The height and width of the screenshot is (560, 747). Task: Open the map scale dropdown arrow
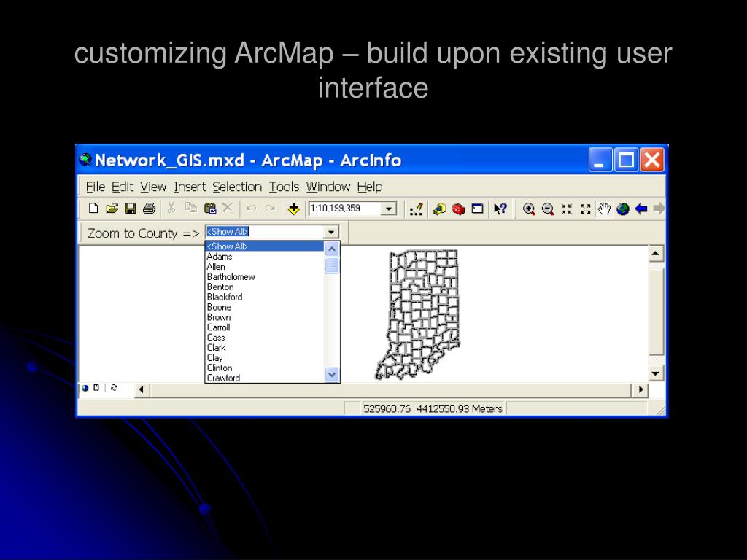click(x=390, y=209)
